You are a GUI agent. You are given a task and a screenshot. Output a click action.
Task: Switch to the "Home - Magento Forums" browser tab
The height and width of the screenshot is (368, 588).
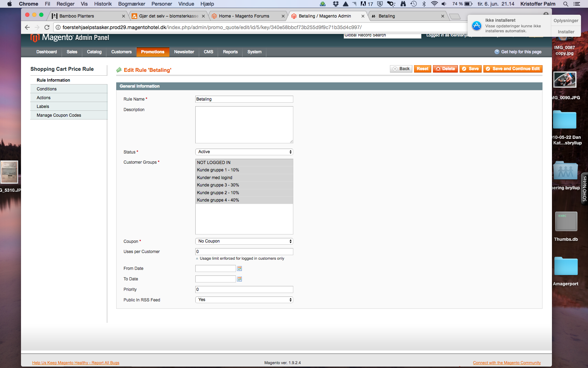coord(245,16)
